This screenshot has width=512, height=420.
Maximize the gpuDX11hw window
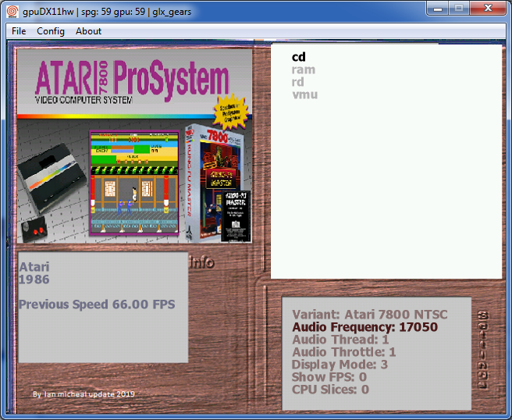click(459, 8)
